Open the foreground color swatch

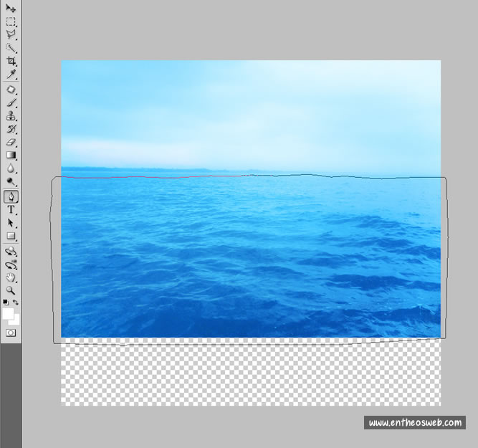coord(8,313)
